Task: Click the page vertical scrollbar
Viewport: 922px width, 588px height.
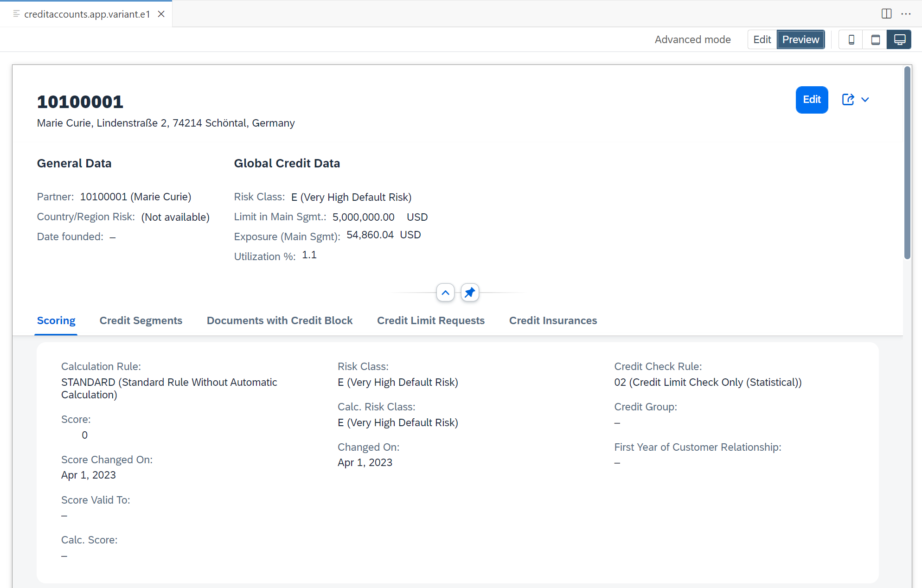Action: [908, 163]
